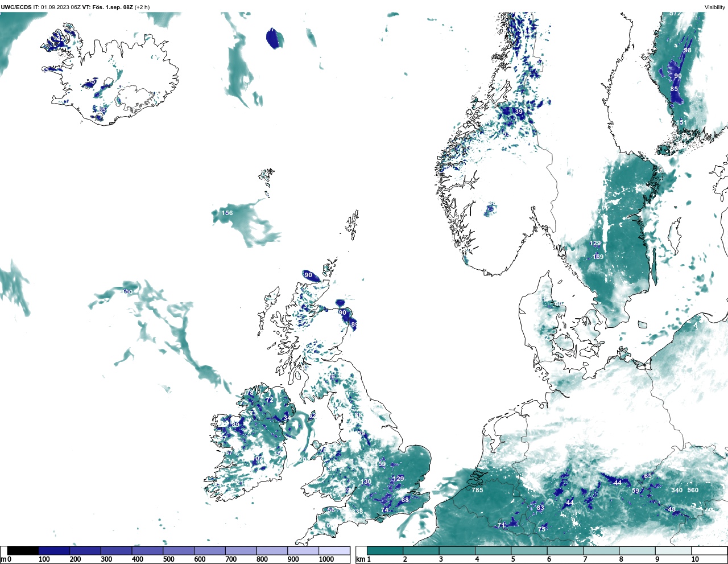Click the '65' value on the map
The width and height of the screenshot is (728, 564).
[x=648, y=476]
